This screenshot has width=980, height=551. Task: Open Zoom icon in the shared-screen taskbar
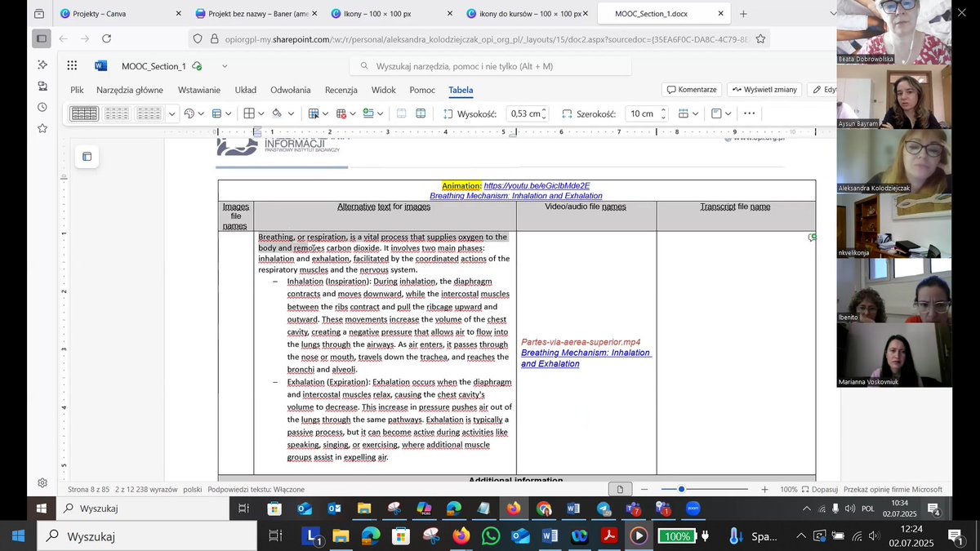(693, 509)
